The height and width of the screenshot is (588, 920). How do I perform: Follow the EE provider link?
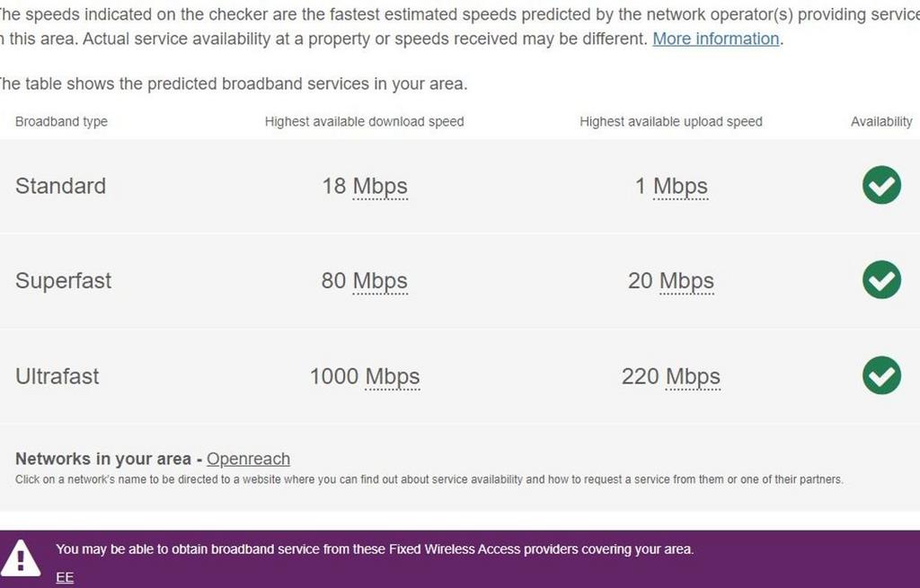click(65, 577)
